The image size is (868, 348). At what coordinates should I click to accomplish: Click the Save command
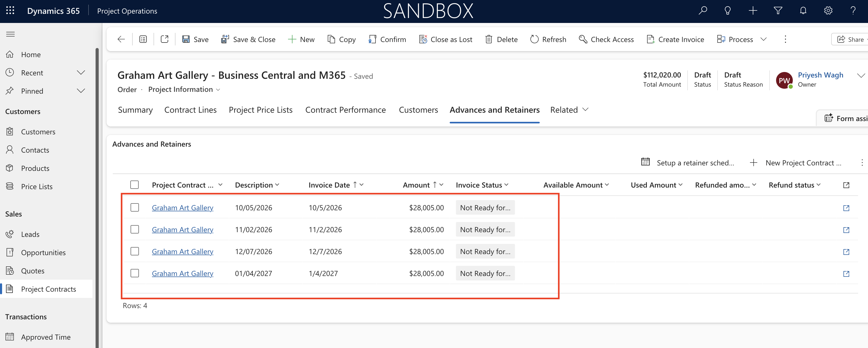195,39
